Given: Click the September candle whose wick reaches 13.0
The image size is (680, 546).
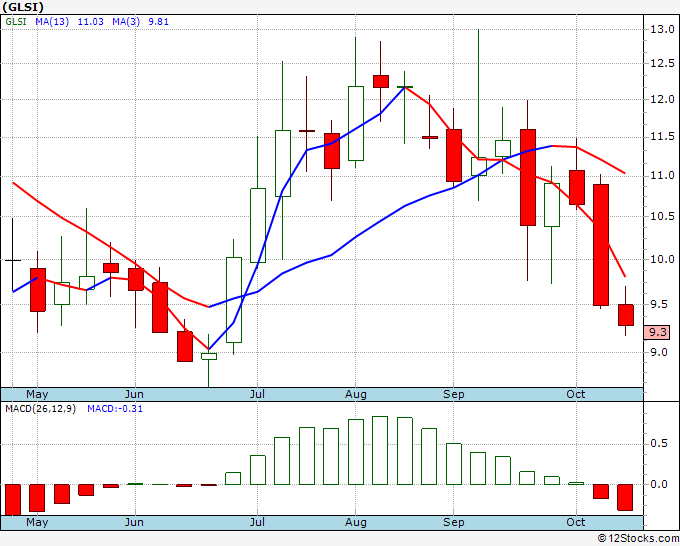Looking at the screenshot, I should tap(479, 166).
